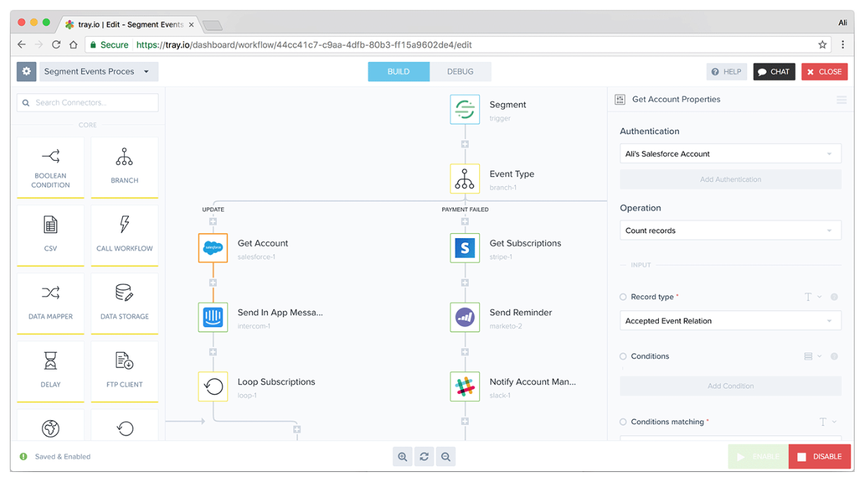This screenshot has height=479, width=868.
Task: Zoom out on the workflow canvas
Action: click(x=446, y=457)
